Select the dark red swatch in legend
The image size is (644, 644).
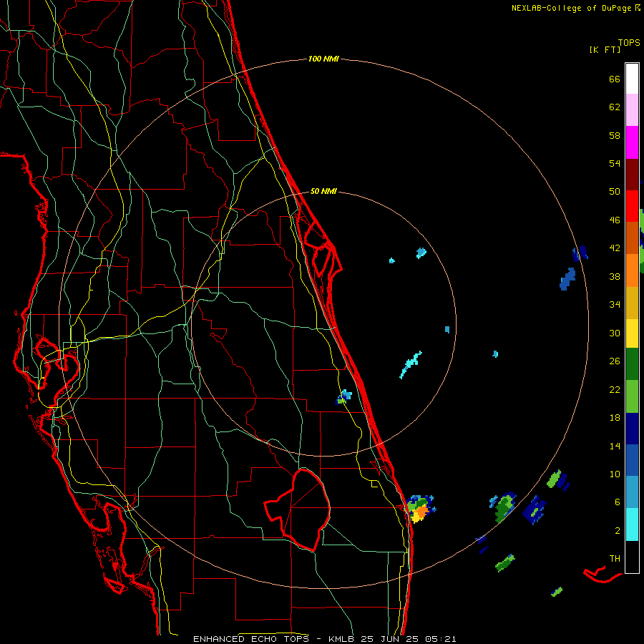coord(632,174)
